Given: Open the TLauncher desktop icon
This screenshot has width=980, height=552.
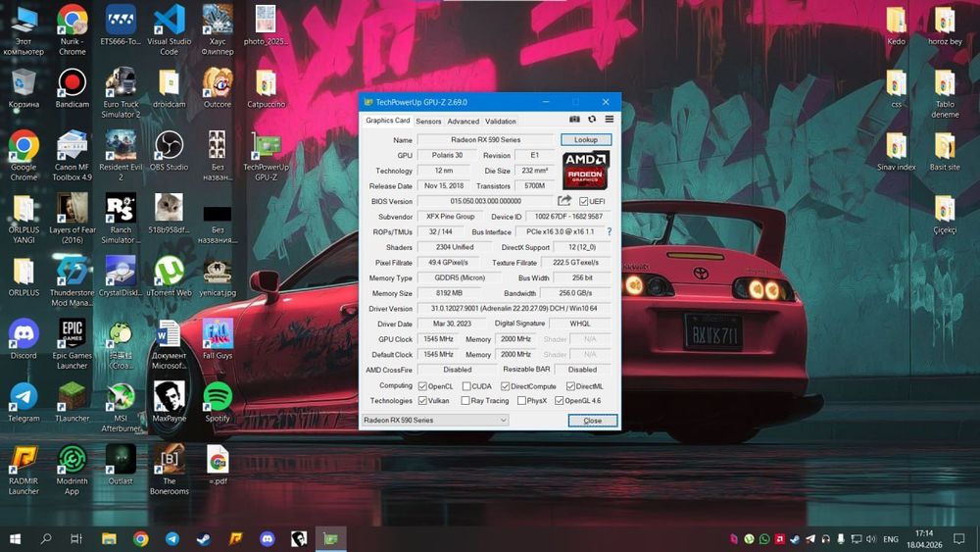Looking at the screenshot, I should click(72, 403).
